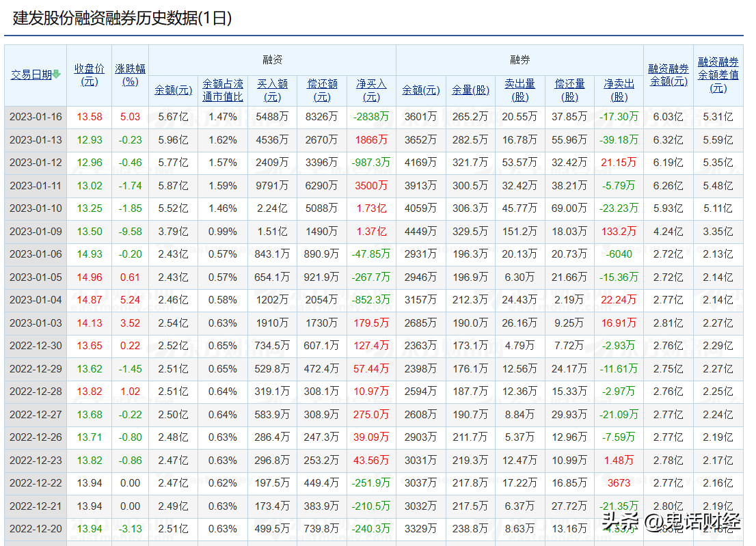Sort by 卖出量(股) header
This screenshot has width=756, height=546.
519,90
